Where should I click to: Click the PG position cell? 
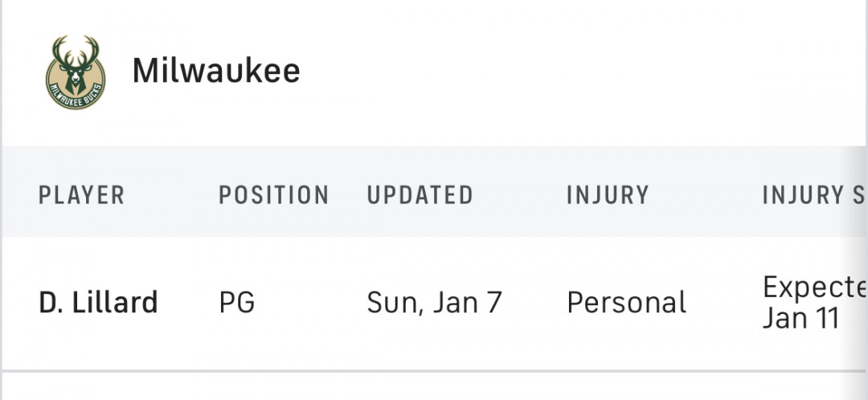point(237,303)
